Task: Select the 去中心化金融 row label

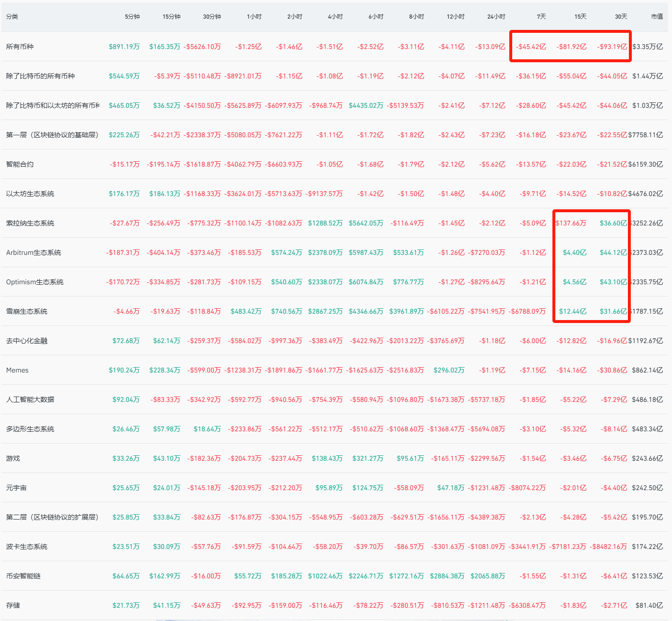Action: click(x=26, y=341)
